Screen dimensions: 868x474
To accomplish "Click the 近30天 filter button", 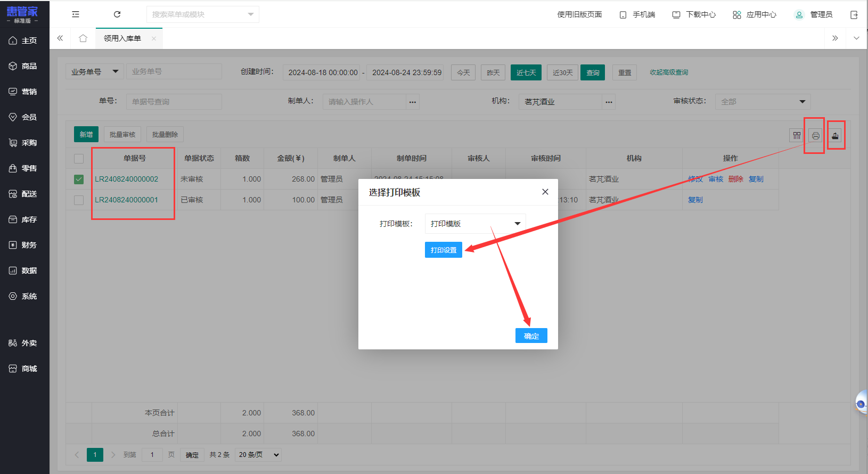I will pyautogui.click(x=562, y=72).
